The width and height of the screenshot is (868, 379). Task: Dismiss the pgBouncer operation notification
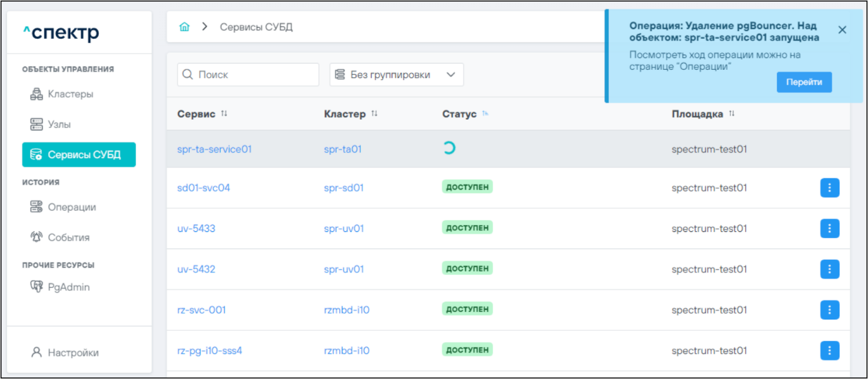click(842, 30)
